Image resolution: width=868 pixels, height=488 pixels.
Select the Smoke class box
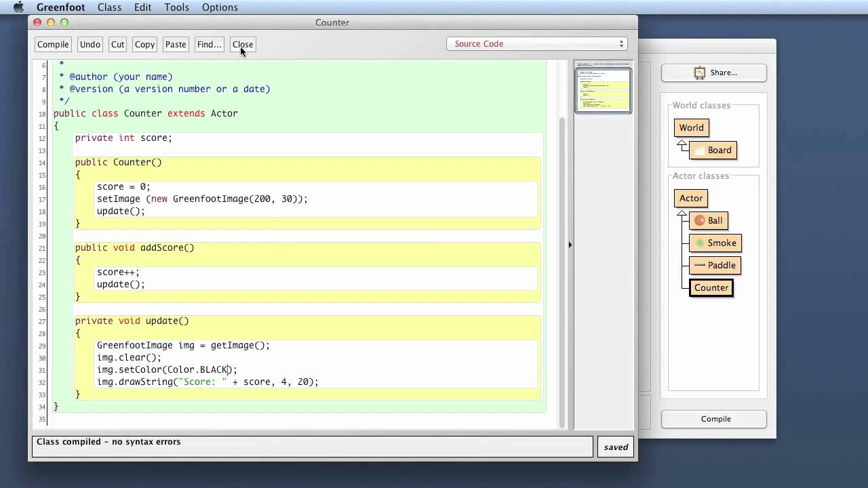(x=715, y=243)
